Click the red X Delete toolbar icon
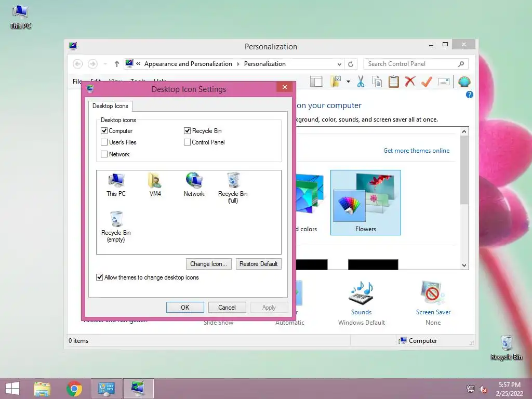This screenshot has height=399, width=532. [x=410, y=82]
